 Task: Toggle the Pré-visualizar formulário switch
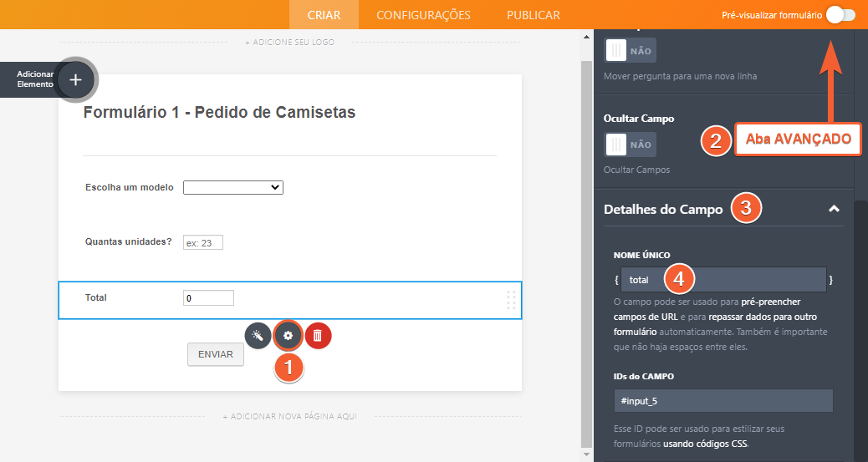(840, 15)
